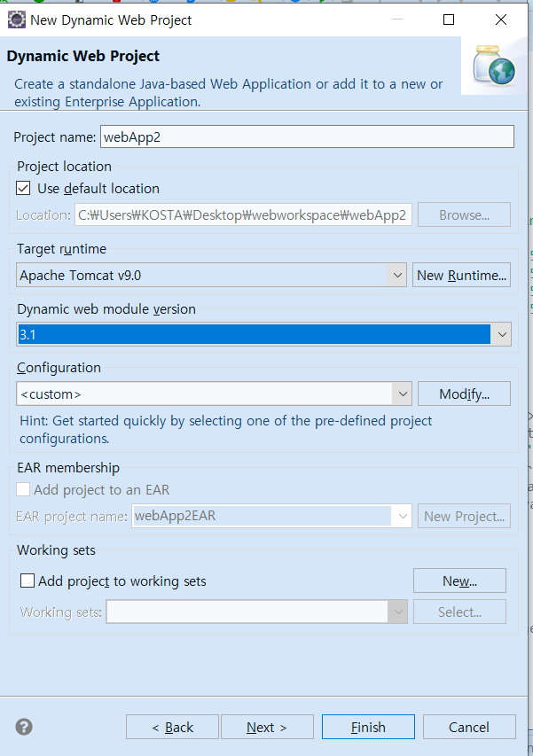Expand Dynamic web module version dropdown
Viewport: 533px width, 756px height.
tap(502, 334)
